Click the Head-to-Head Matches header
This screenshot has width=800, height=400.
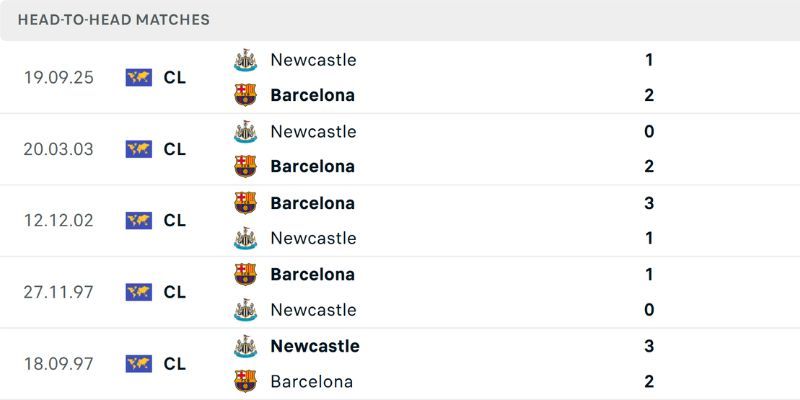pos(114,20)
